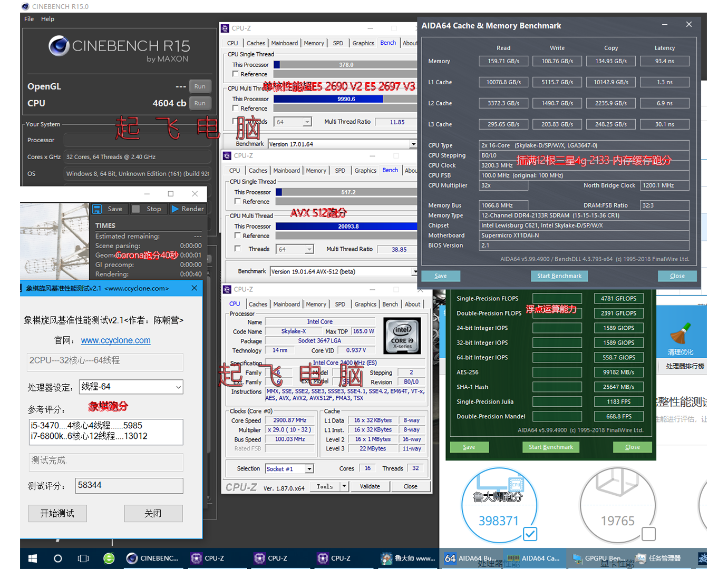Toggle Multi Thread Reference in 17.01.64 CPU-Z window
The width and height of the screenshot is (728, 569).
click(x=236, y=109)
